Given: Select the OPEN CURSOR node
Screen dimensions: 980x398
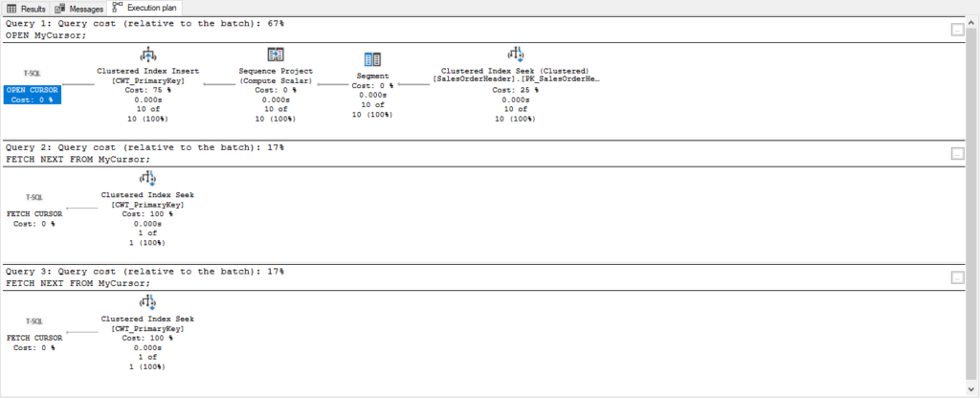Looking at the screenshot, I should click(33, 95).
